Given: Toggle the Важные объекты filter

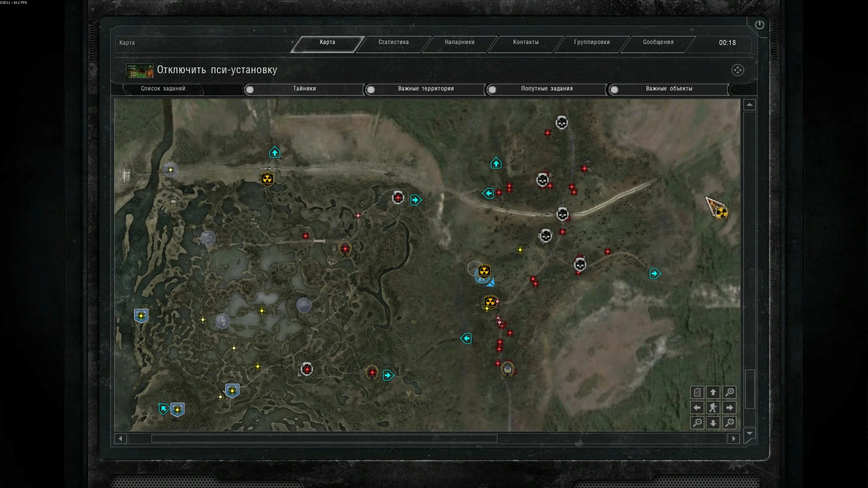Looking at the screenshot, I should [x=614, y=89].
